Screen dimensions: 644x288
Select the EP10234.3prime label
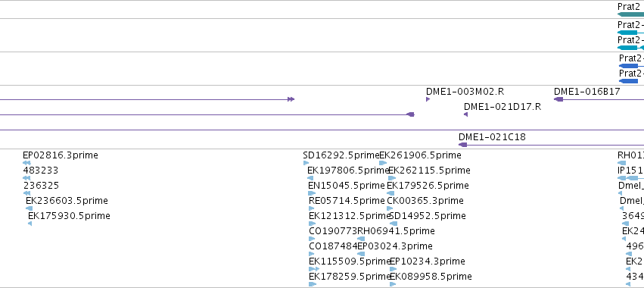(x=427, y=261)
